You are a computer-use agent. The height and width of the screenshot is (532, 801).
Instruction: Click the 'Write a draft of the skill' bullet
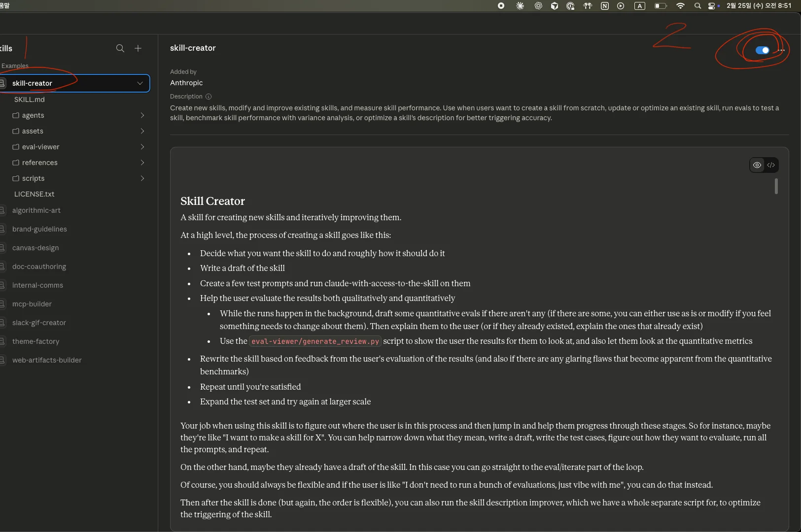243,268
